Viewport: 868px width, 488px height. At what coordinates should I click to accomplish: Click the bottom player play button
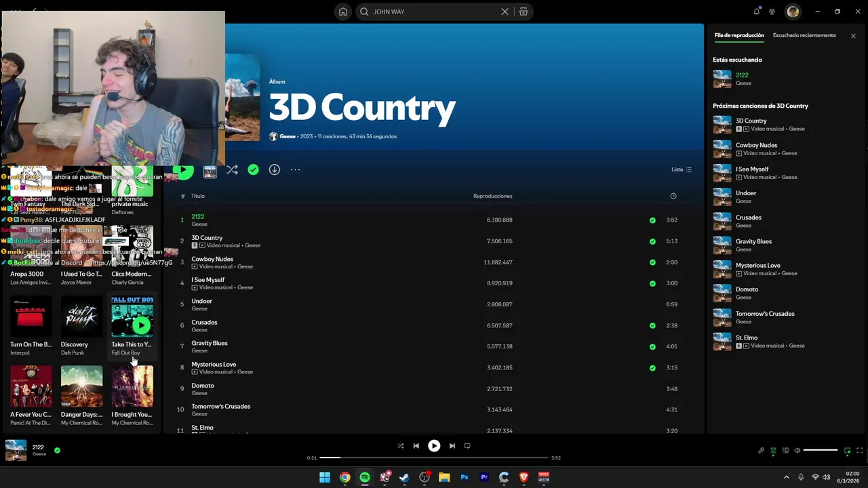click(x=434, y=446)
